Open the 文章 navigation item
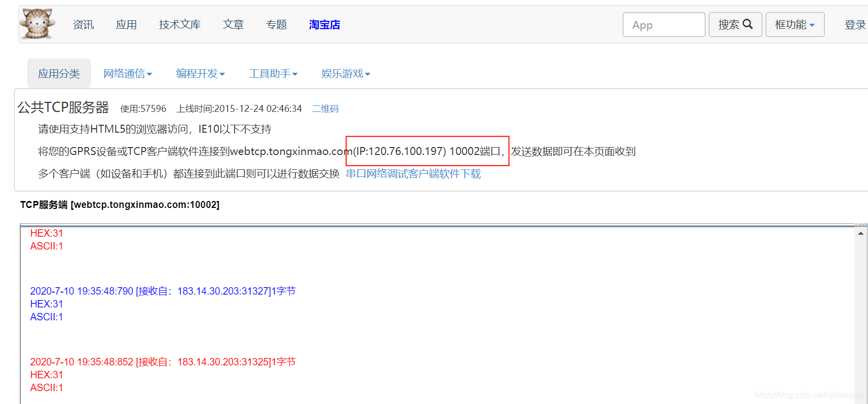The width and height of the screenshot is (868, 404). 233,25
